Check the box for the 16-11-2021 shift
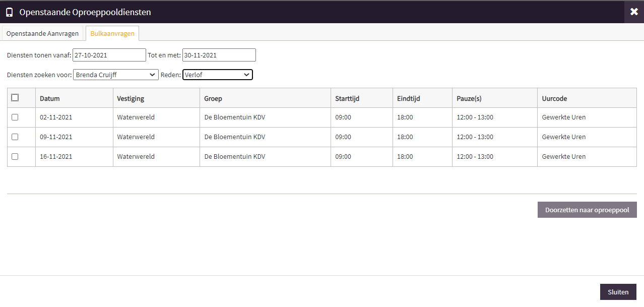 pyautogui.click(x=15, y=156)
